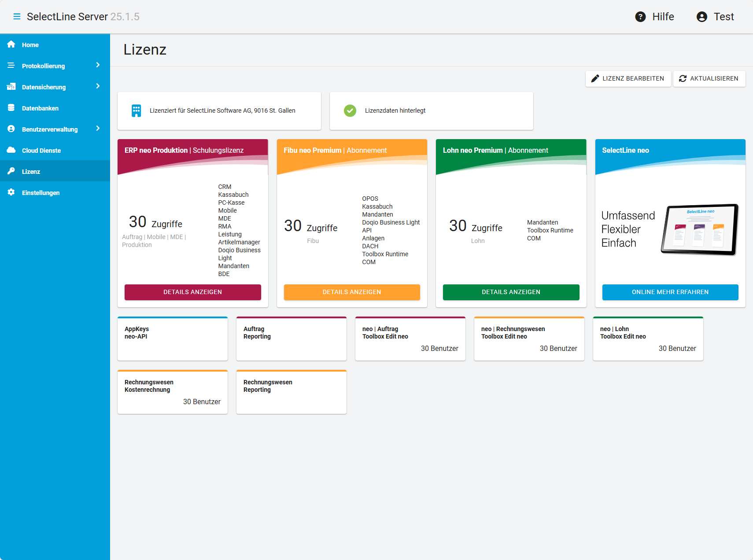This screenshot has height=560, width=753.
Task: Click the ERP neo Produktion card header
Action: (192, 156)
